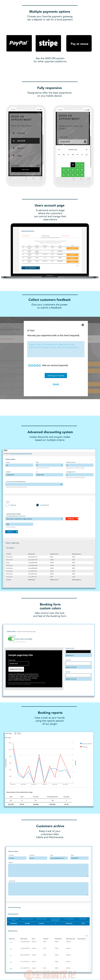Close the feedback dialog with X icon
Image resolution: width=100 pixels, height=980 pixels.
click(x=83, y=325)
